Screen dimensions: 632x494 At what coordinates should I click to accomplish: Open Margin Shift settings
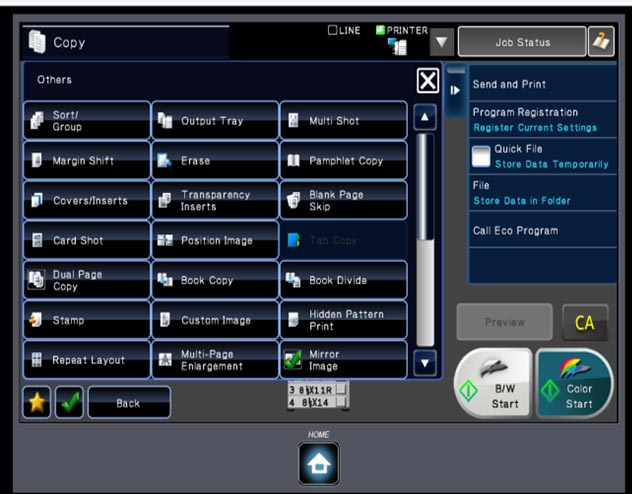87,160
